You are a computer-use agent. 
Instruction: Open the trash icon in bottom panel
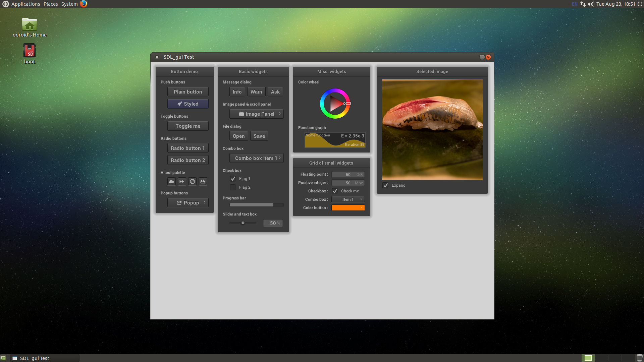pos(639,358)
